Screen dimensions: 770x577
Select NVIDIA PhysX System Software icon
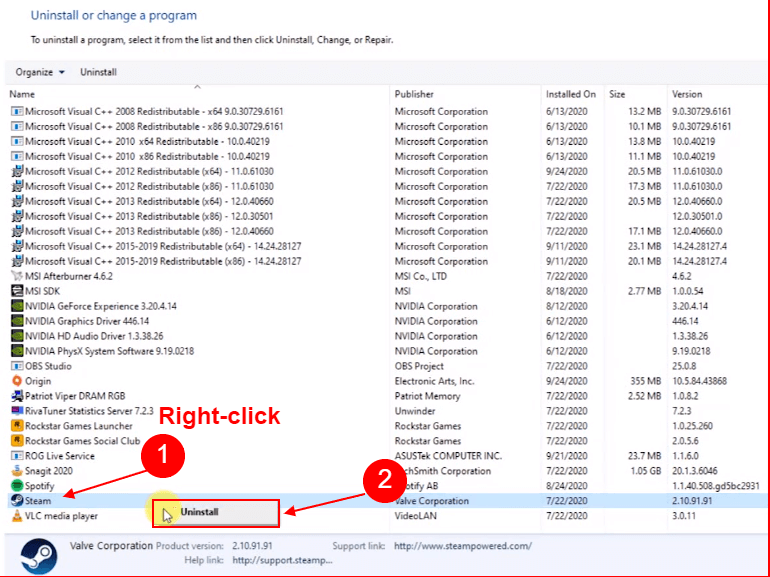tap(17, 351)
